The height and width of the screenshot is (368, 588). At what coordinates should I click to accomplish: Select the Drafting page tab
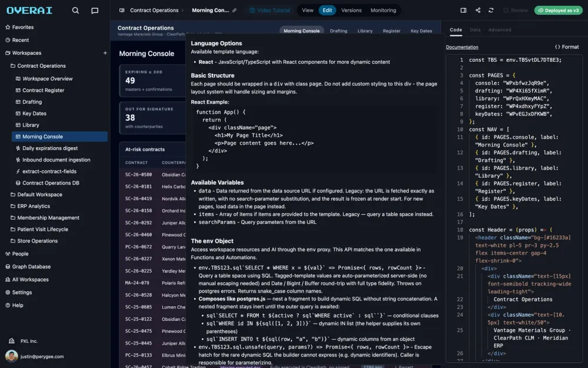[338, 31]
